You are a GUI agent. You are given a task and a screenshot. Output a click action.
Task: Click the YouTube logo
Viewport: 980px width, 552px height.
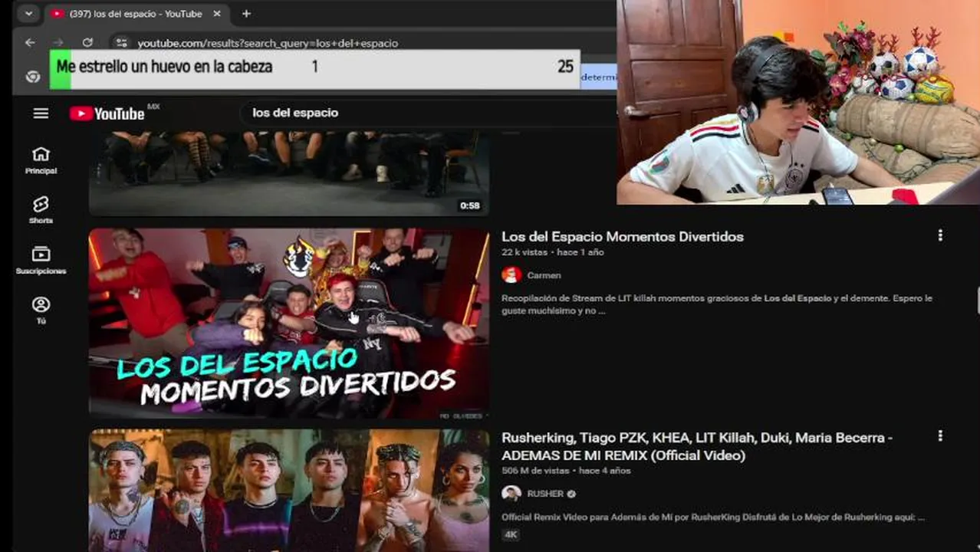pos(107,113)
